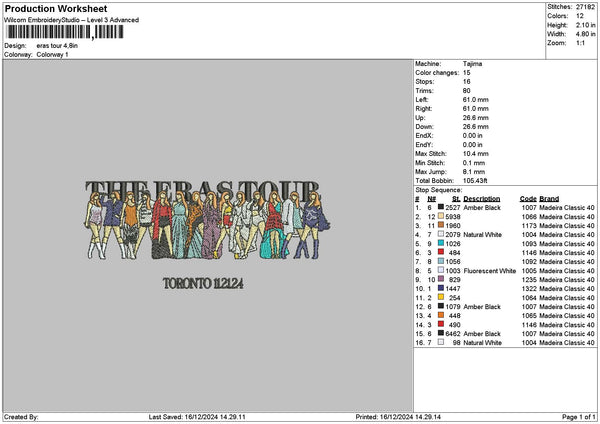Click the Min Stitch value '0.1 mm'
The image size is (600, 424).
click(474, 163)
